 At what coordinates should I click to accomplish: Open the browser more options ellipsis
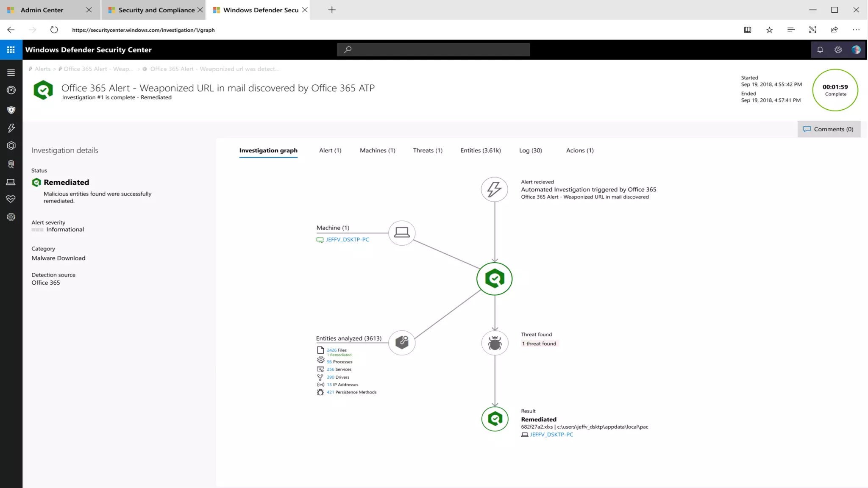coord(856,30)
